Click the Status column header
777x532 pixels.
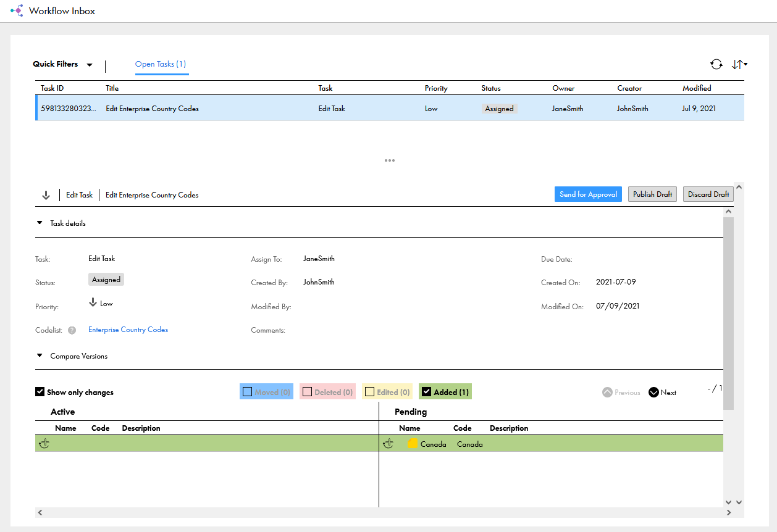pos(491,88)
